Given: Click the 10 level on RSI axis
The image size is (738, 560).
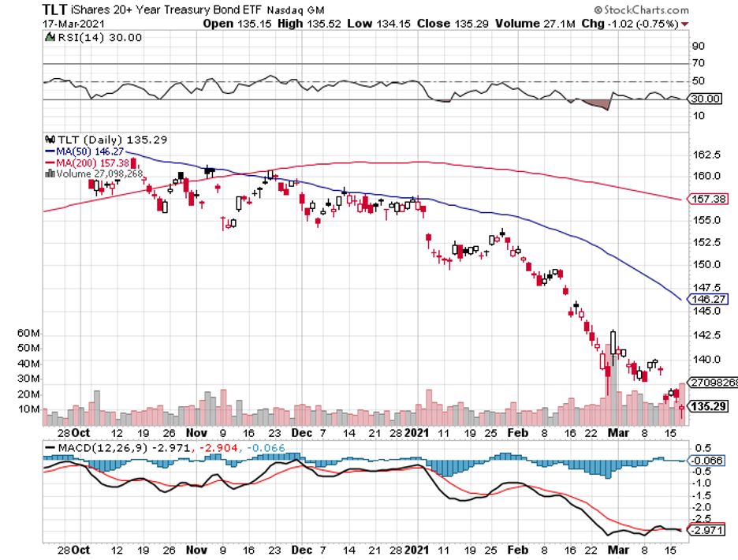Looking at the screenshot, I should coord(699,116).
